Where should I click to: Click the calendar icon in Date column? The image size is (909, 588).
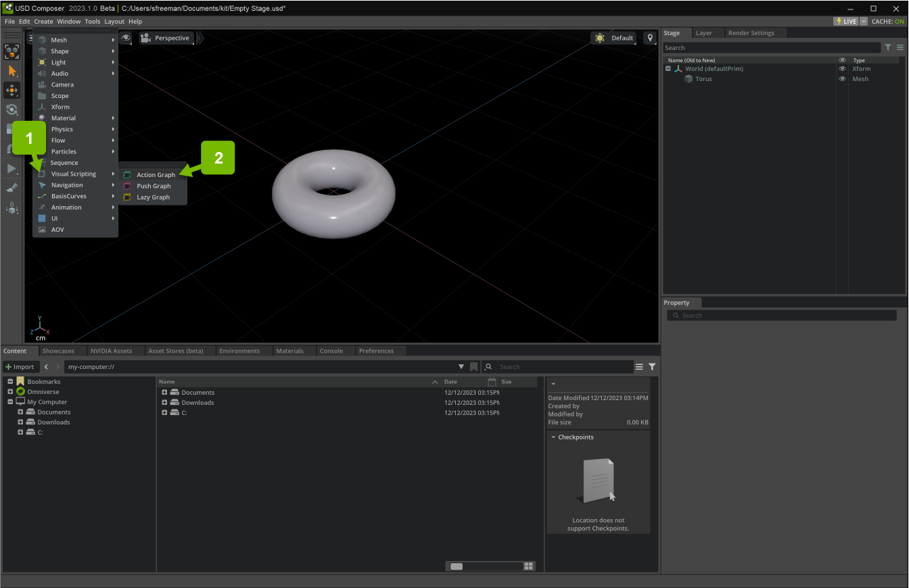click(x=492, y=382)
